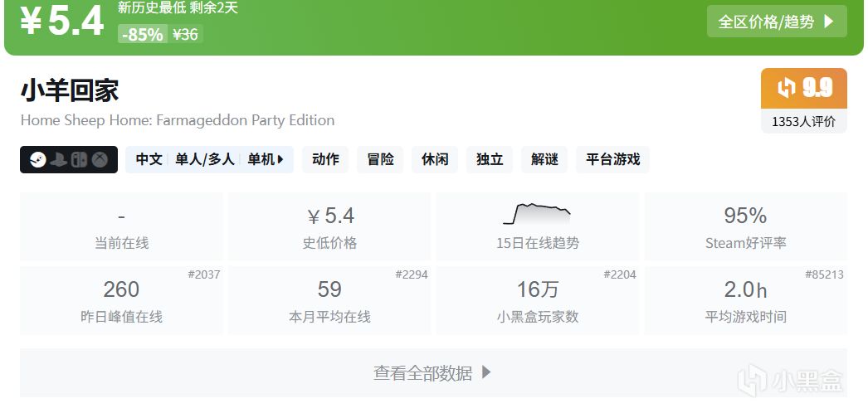This screenshot has height=408, width=868.
Task: Open 全区价格/趋势 price trends button
Action: [777, 22]
